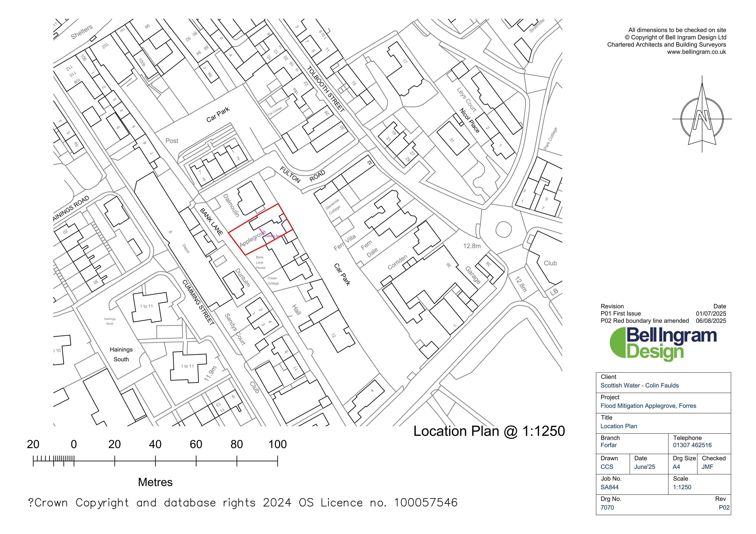Select the 'Location Plan @ 1:1250' heading
The width and height of the screenshot is (756, 534).
click(x=489, y=431)
